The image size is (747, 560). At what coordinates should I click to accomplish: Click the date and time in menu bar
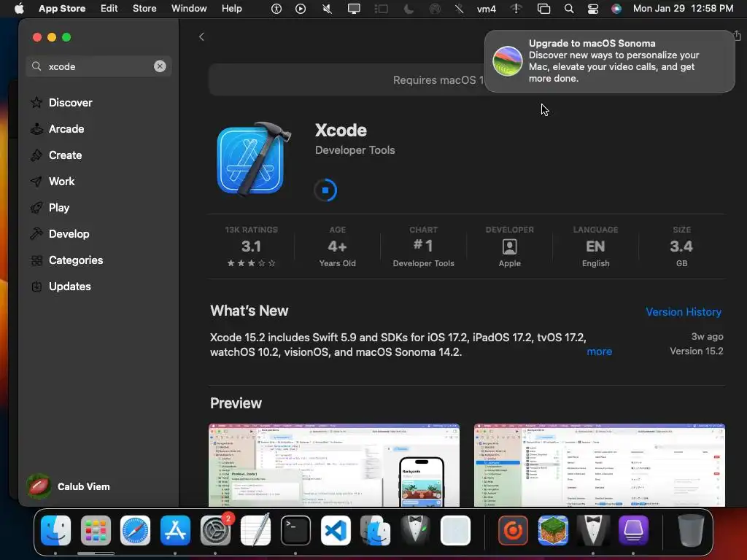[683, 9]
